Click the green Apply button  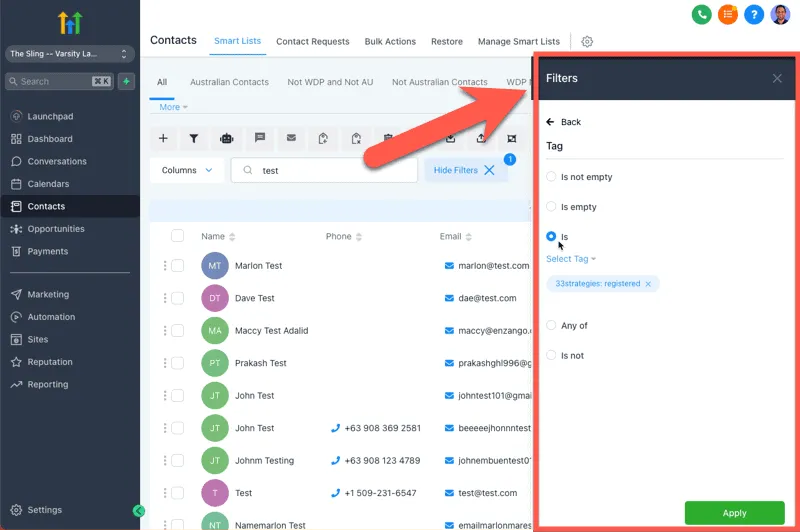pos(734,513)
